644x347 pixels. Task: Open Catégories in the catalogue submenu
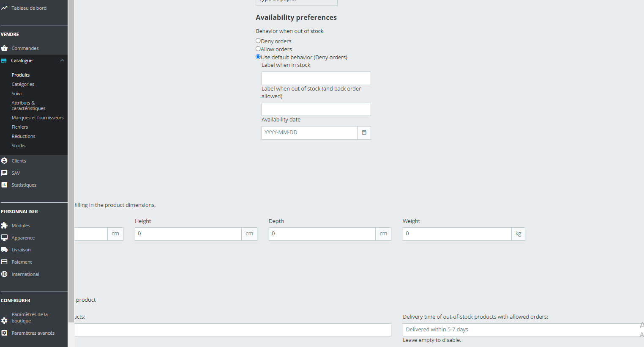click(23, 84)
